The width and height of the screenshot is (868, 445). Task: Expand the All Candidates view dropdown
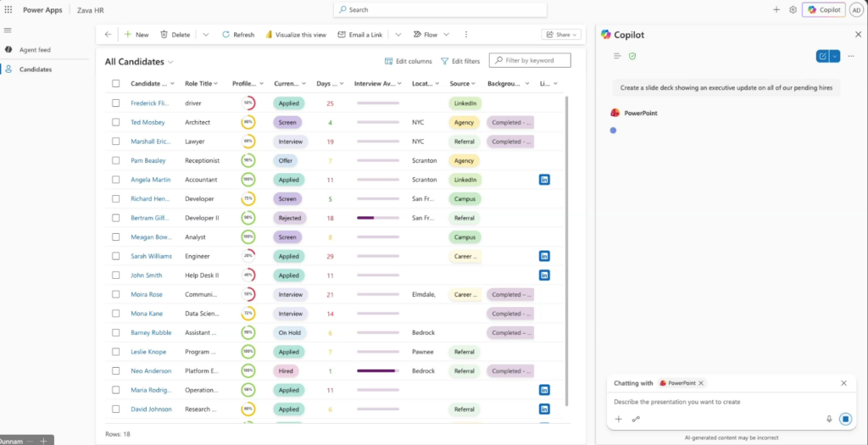click(x=170, y=62)
